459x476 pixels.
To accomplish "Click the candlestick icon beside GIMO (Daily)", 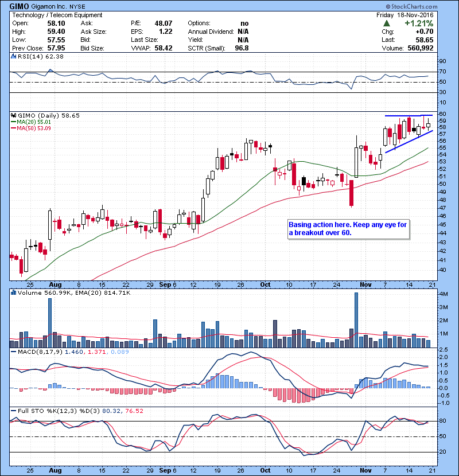I will [x=13, y=116].
